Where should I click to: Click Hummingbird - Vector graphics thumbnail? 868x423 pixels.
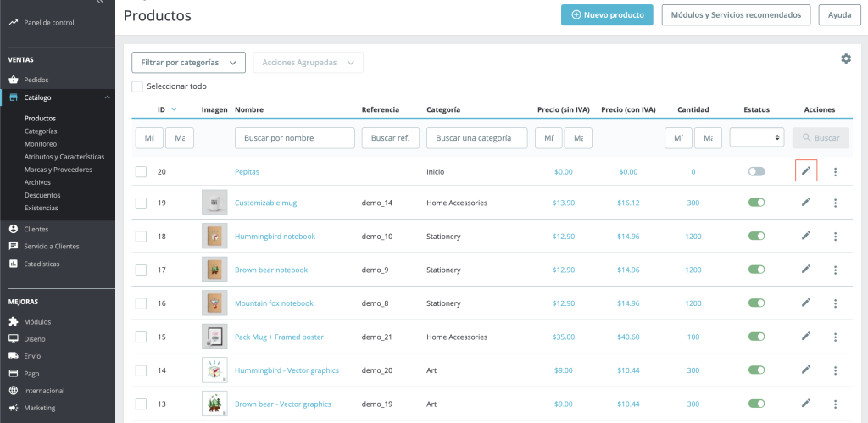point(214,370)
